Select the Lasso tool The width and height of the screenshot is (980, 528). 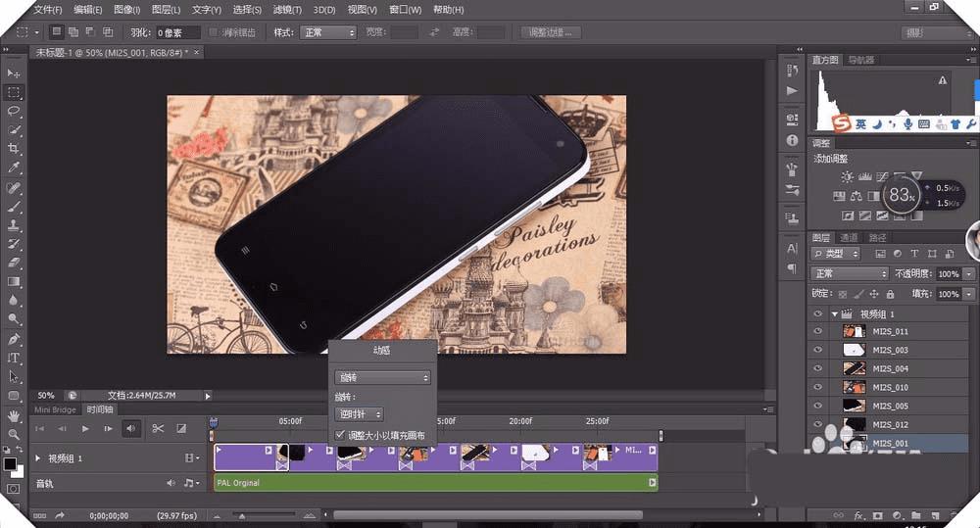tap(14, 111)
